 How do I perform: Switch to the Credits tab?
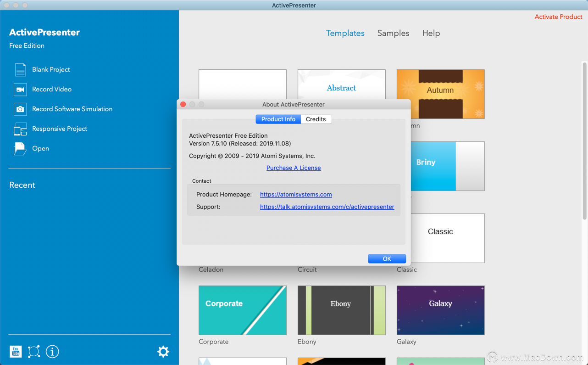[316, 119]
